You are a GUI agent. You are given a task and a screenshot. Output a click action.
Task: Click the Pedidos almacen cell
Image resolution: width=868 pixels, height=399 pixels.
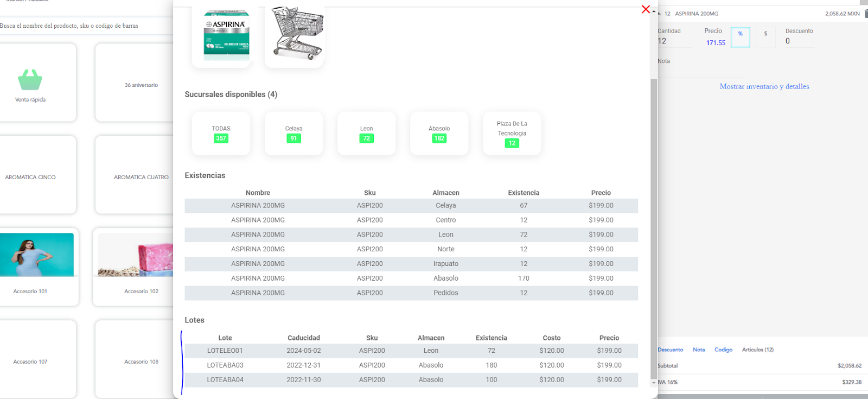[445, 293]
